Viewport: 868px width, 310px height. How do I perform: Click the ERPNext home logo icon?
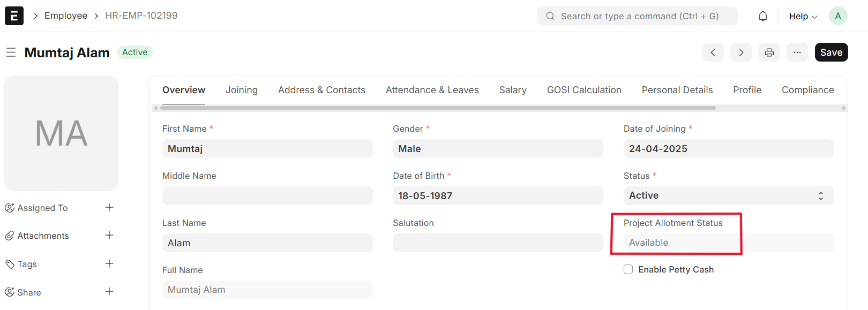(x=14, y=16)
